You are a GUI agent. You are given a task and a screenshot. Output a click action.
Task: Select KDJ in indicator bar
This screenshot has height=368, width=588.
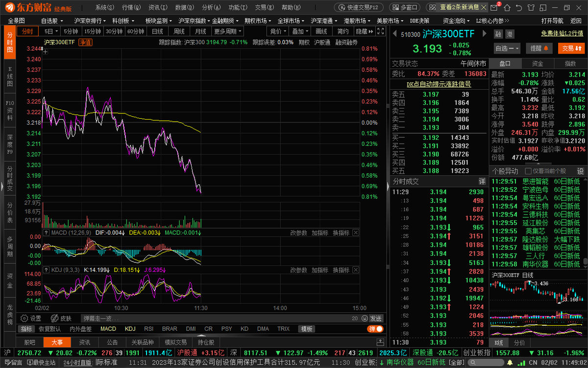point(130,329)
